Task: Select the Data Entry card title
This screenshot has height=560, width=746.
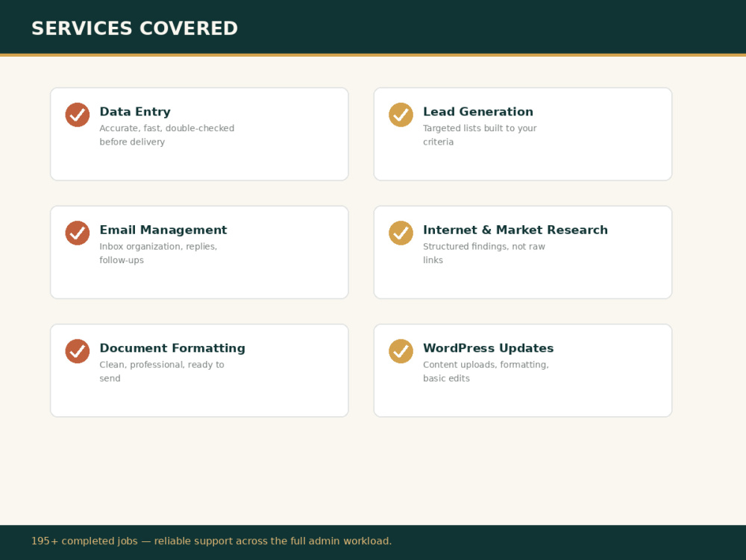Action: click(x=135, y=112)
